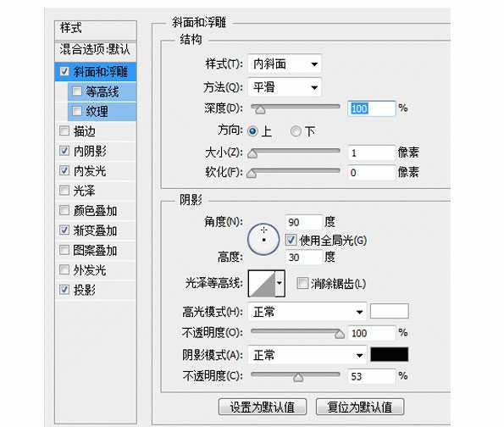This screenshot has height=427, width=504.
Task: Uncheck the 内阴影 checkbox
Action: pyautogui.click(x=64, y=151)
